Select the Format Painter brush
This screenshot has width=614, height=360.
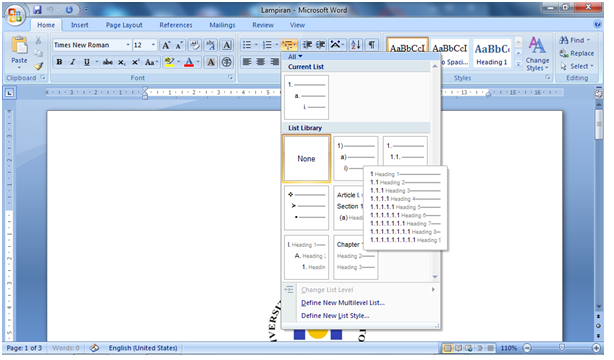pyautogui.click(x=38, y=66)
